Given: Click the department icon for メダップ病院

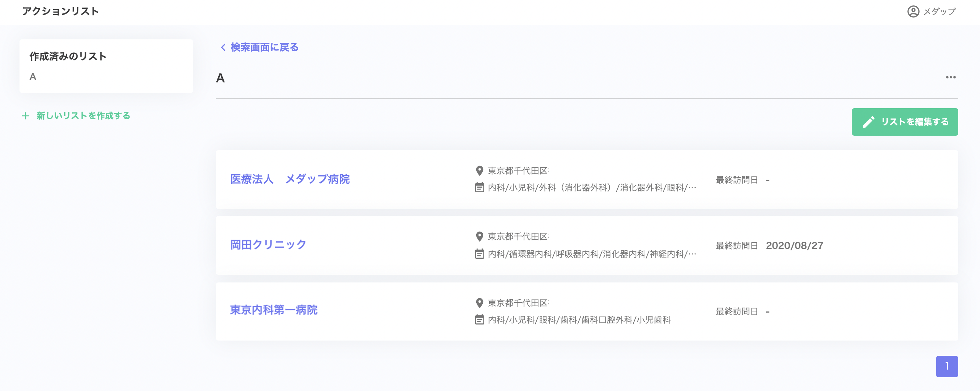Looking at the screenshot, I should tap(479, 188).
